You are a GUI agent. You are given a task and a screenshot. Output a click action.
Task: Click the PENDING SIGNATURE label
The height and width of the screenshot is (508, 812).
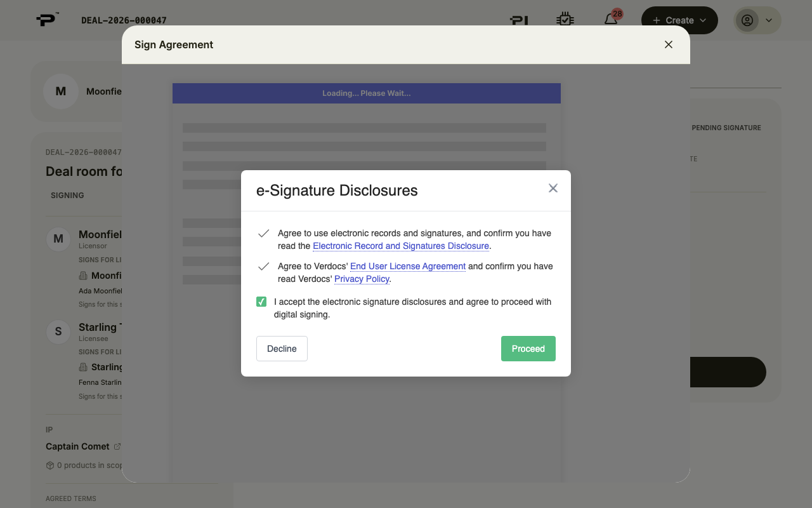pyautogui.click(x=726, y=128)
